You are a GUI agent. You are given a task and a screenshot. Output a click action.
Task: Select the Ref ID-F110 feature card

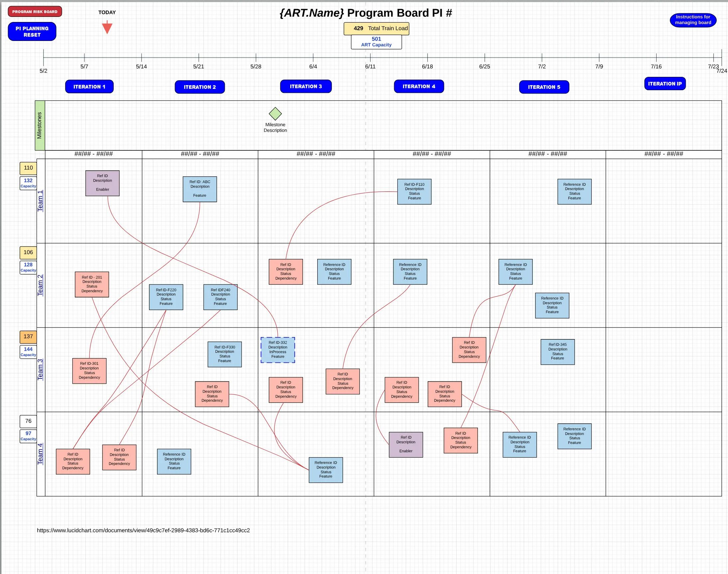pos(414,192)
